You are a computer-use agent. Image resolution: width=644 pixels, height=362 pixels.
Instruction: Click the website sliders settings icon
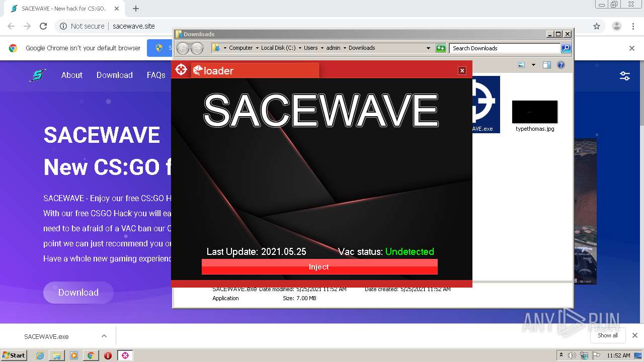[625, 76]
